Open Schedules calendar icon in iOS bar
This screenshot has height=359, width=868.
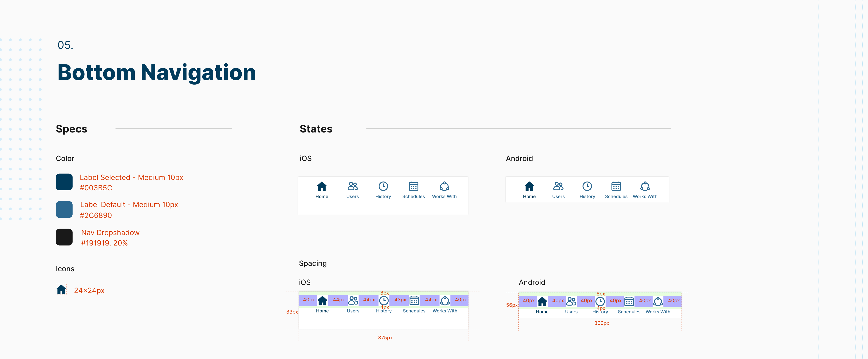[413, 186]
